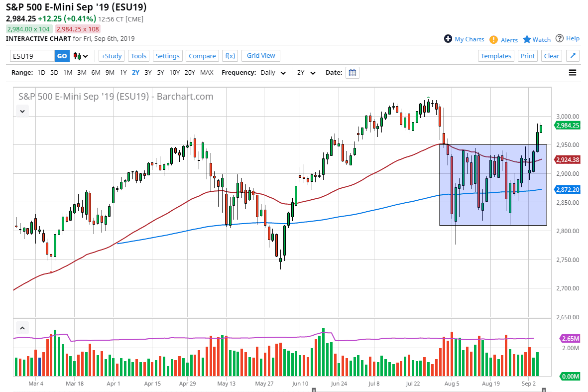Open the Alerts warning icon
588x392 pixels.
tap(493, 39)
